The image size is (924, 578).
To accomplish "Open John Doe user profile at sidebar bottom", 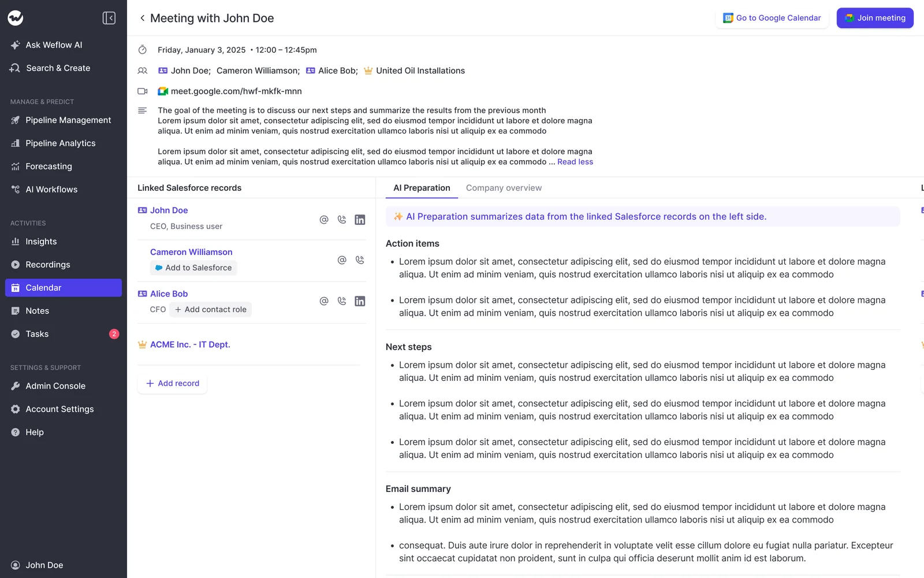I will pyautogui.click(x=64, y=565).
